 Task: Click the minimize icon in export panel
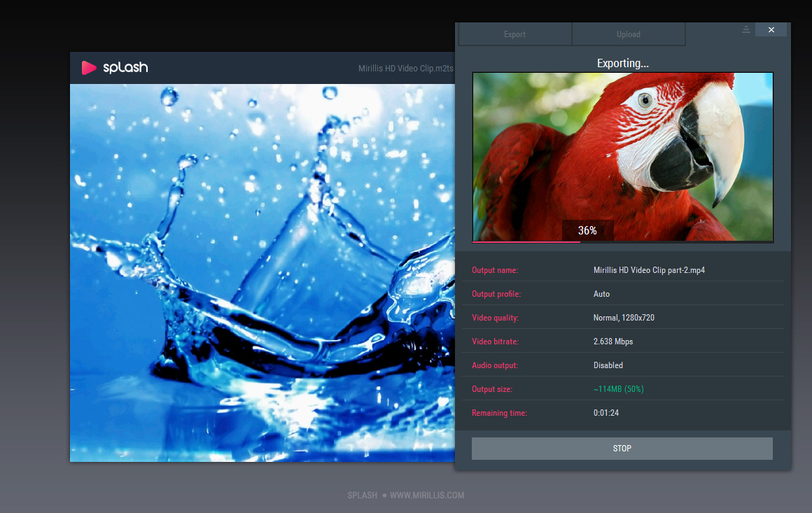[x=745, y=29]
